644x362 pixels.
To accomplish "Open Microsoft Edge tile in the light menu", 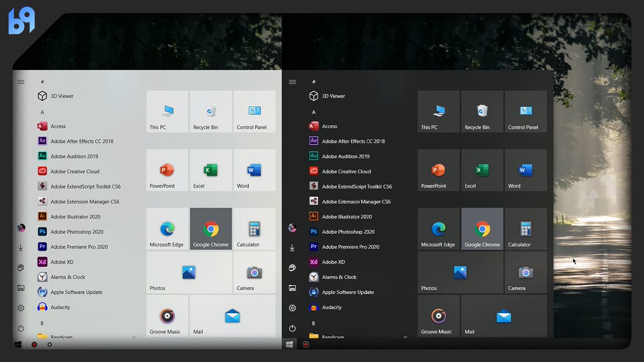I will (167, 228).
